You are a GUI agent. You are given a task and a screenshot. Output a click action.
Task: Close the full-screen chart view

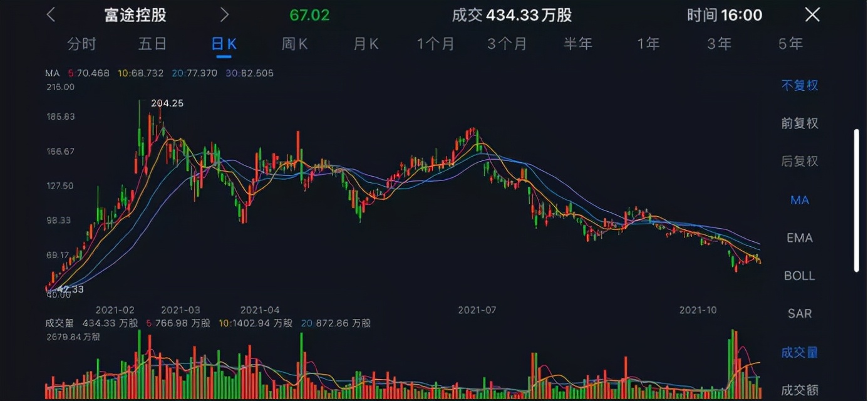point(812,15)
